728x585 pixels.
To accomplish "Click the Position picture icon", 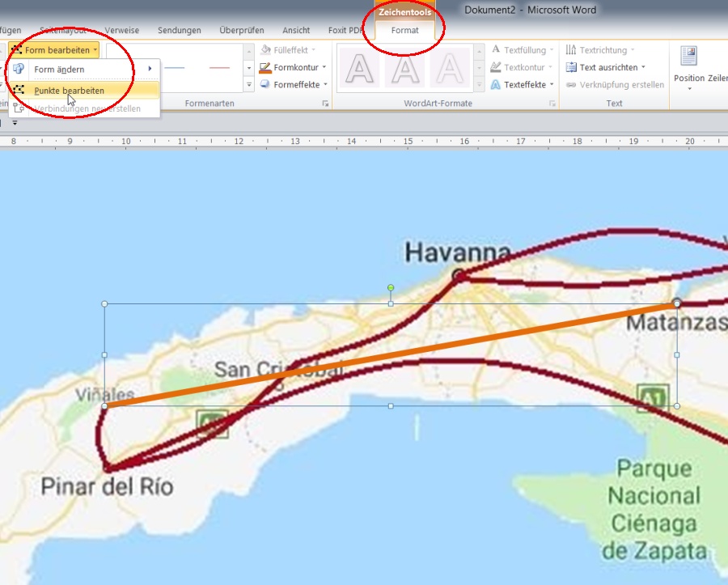I will click(689, 56).
